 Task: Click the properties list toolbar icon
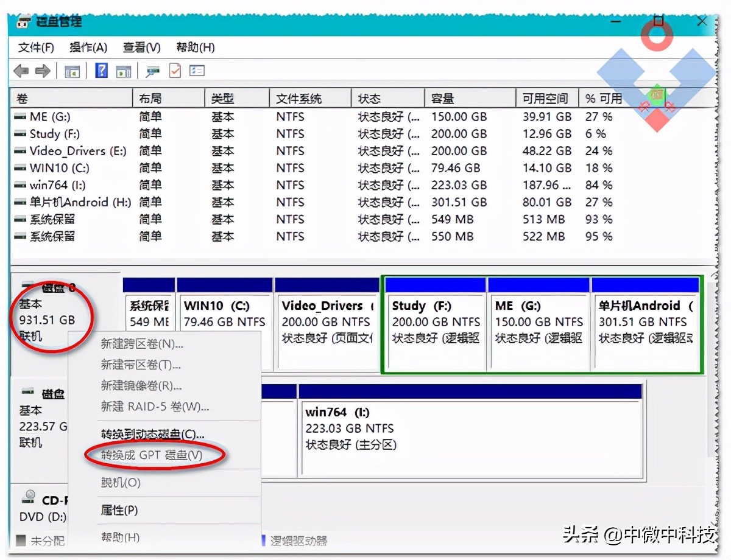pyautogui.click(x=196, y=71)
